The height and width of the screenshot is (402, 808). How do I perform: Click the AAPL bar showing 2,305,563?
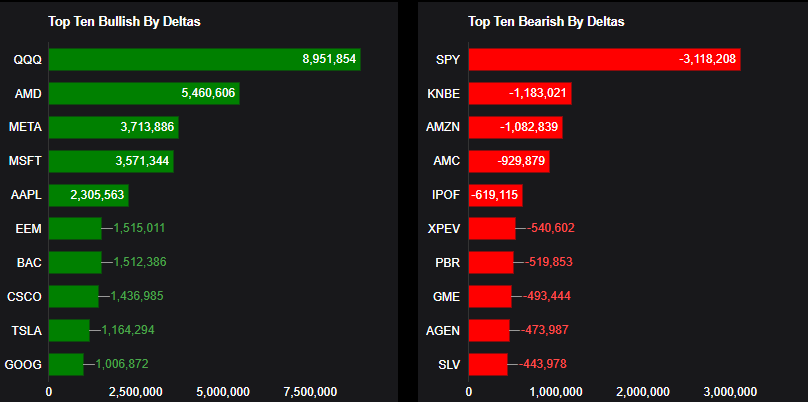point(88,195)
